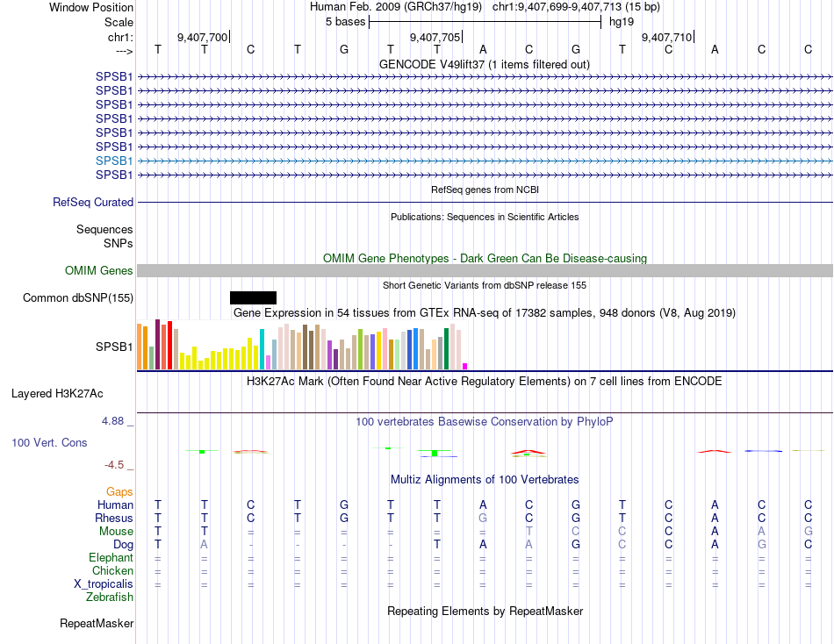The image size is (834, 644).
Task: Click the '-->' sequence direction arrow
Action: pos(124,51)
